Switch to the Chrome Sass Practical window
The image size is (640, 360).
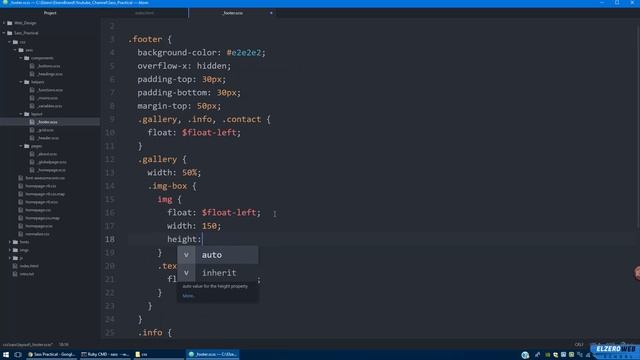[51, 354]
